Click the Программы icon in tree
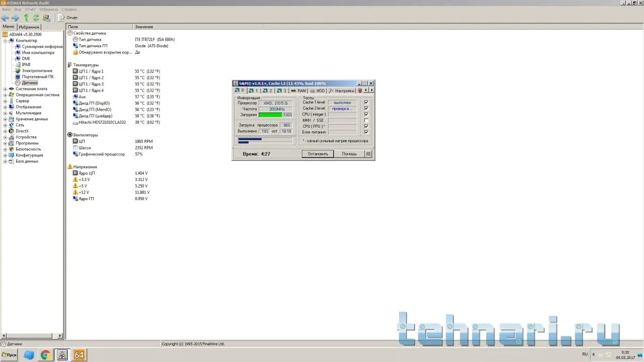Viewport: 644px width, 362px height. coord(12,143)
